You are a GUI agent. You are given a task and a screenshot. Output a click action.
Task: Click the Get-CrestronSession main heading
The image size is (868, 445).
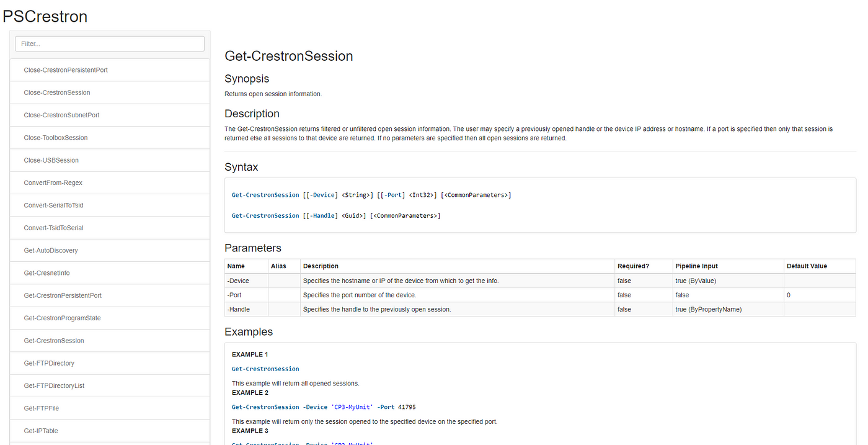[x=289, y=56]
